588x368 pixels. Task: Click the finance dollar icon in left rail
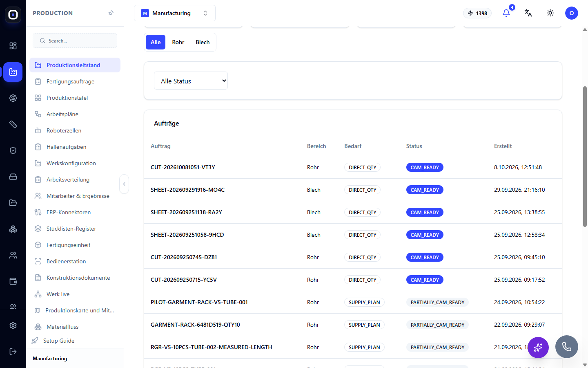click(13, 98)
